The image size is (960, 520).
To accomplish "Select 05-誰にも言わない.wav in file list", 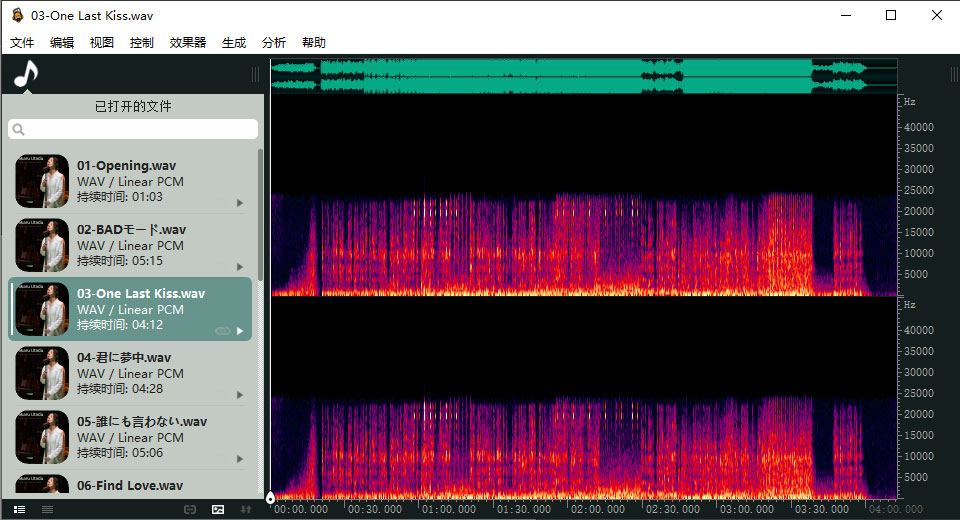I will click(x=142, y=437).
